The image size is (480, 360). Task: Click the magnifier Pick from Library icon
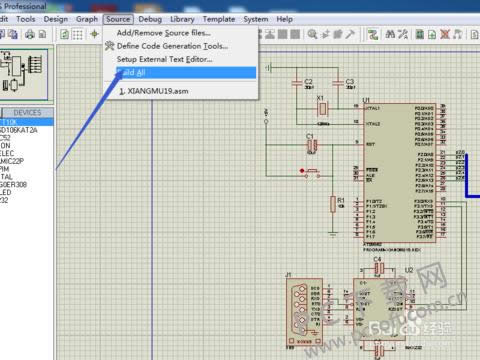pyautogui.click(x=312, y=34)
